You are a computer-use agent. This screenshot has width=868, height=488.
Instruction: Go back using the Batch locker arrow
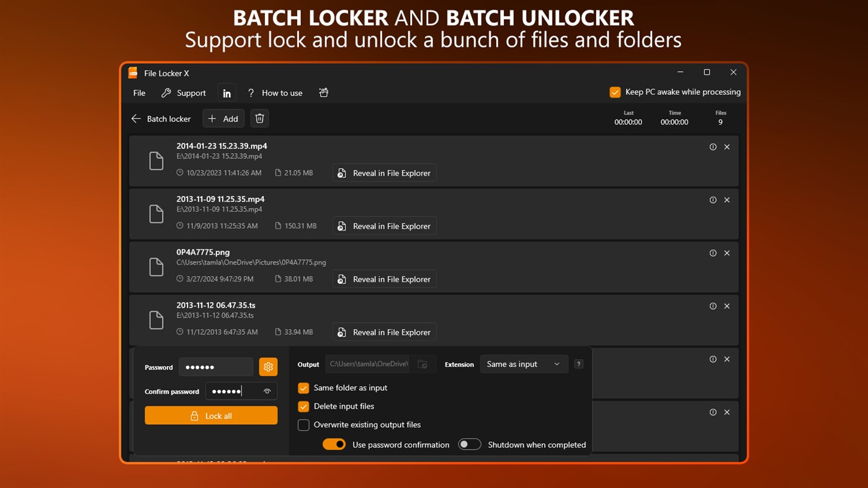pyautogui.click(x=136, y=118)
